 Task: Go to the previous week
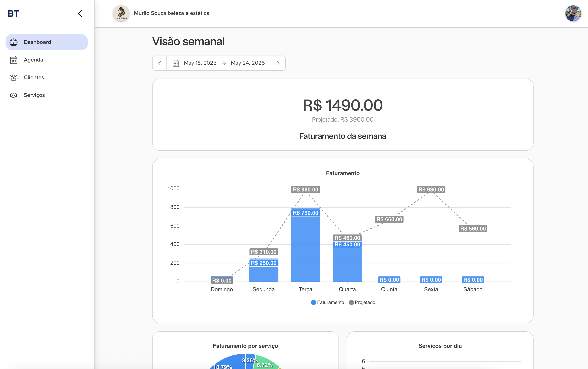coord(160,63)
